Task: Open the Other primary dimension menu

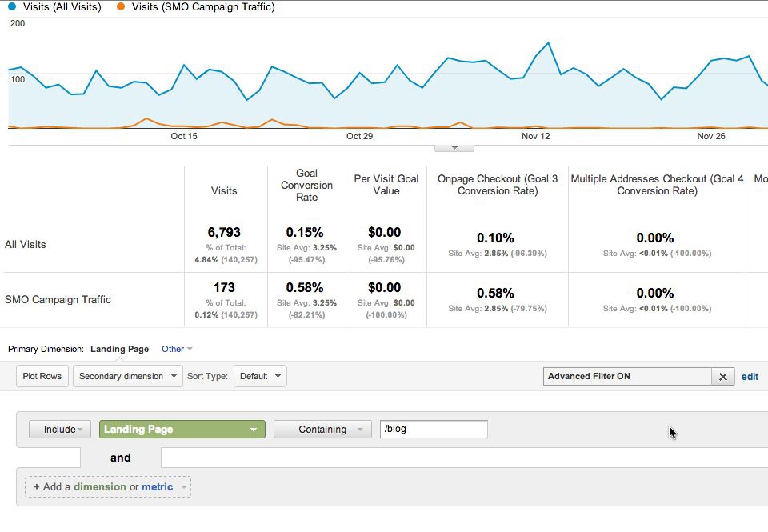Action: 177,349
